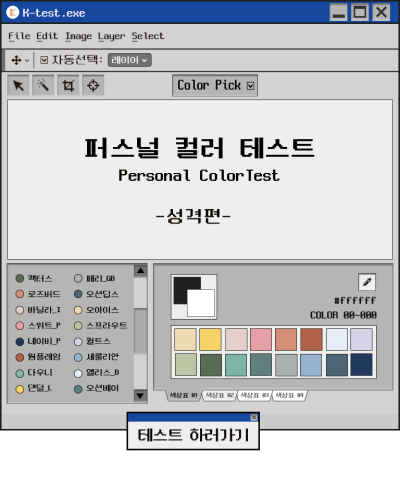Click the COLOR 00-000 code label

click(x=343, y=315)
